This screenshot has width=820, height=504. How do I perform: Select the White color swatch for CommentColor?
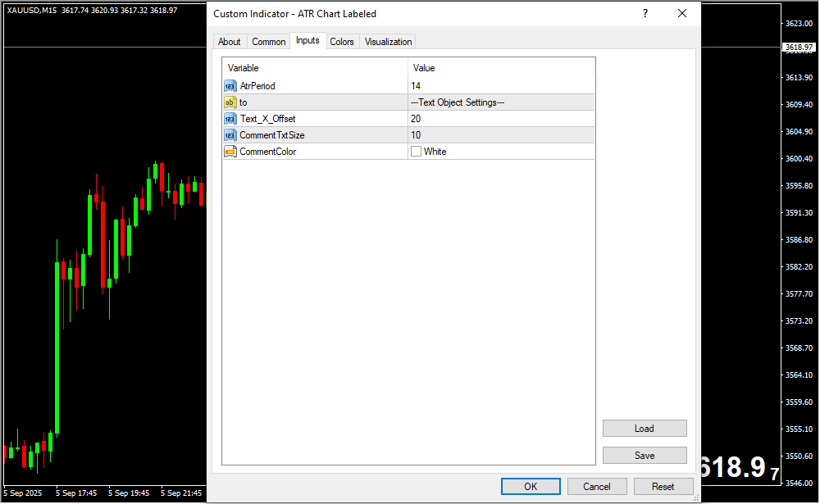point(417,152)
